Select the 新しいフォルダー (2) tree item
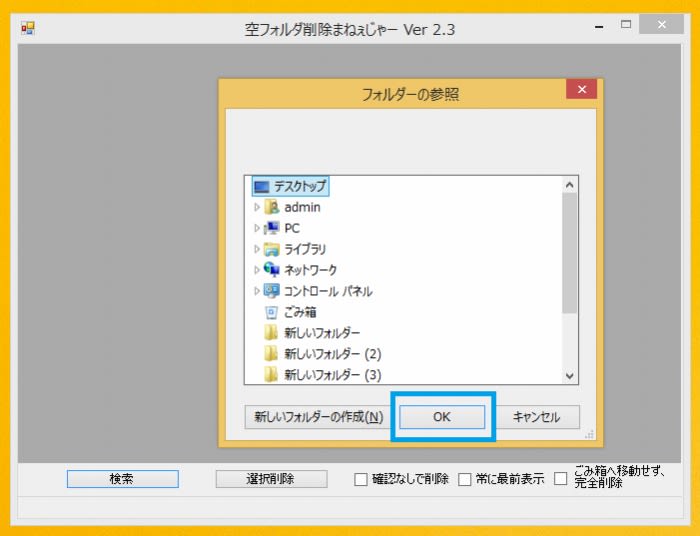Image resolution: width=700 pixels, height=536 pixels. (x=332, y=354)
